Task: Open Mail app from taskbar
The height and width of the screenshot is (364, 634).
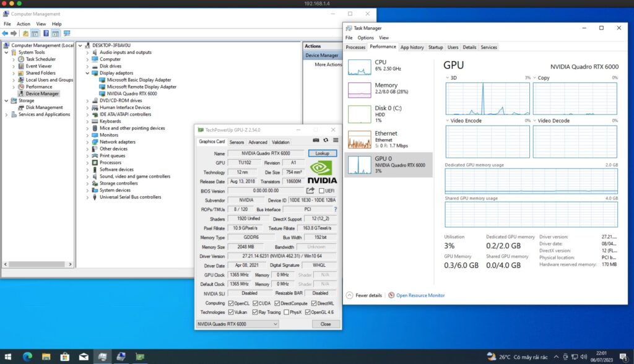Action: tap(84, 357)
